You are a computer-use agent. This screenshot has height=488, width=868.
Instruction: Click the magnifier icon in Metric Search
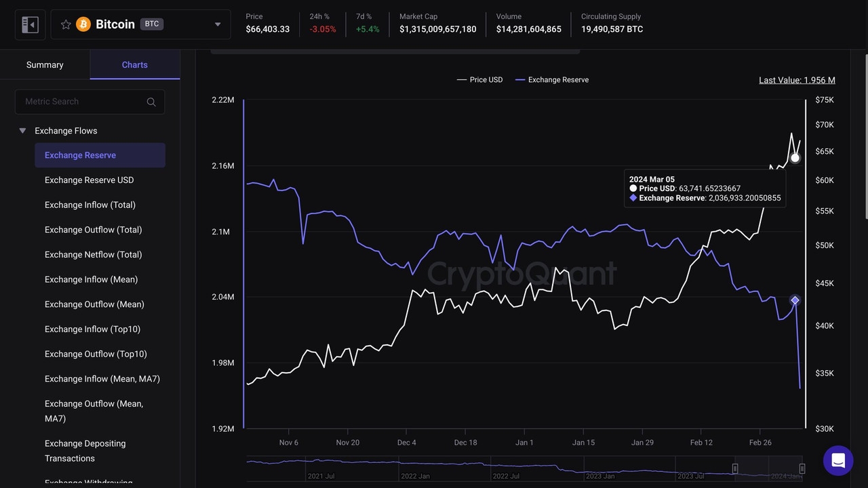(x=151, y=102)
